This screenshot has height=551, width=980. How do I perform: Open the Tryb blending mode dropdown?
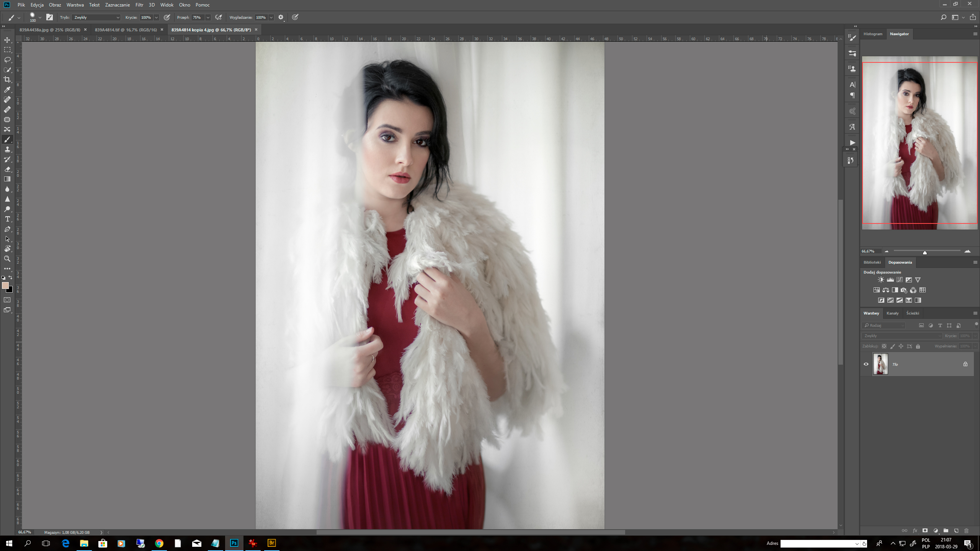tap(96, 17)
